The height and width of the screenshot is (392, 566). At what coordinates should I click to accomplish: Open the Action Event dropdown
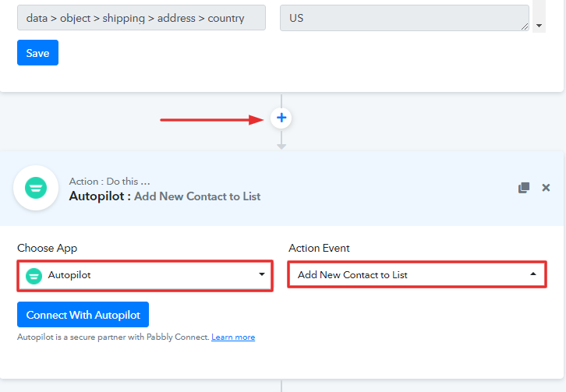pos(417,274)
